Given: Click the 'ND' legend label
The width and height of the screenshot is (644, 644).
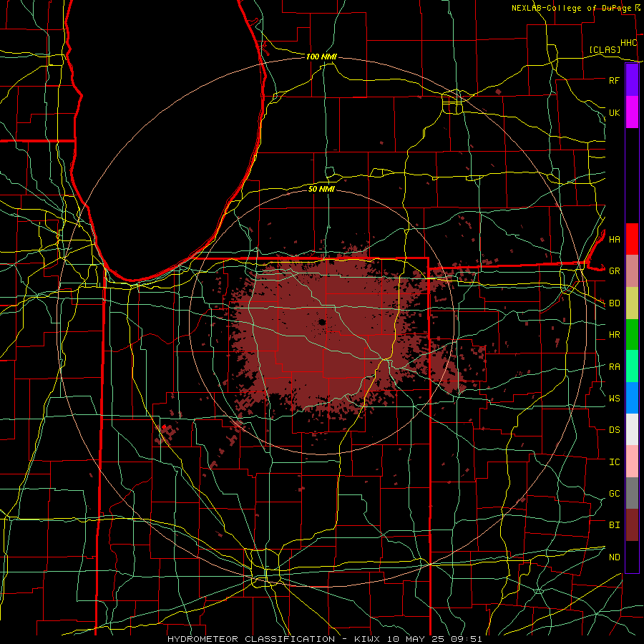Looking at the screenshot, I should 615,557.
